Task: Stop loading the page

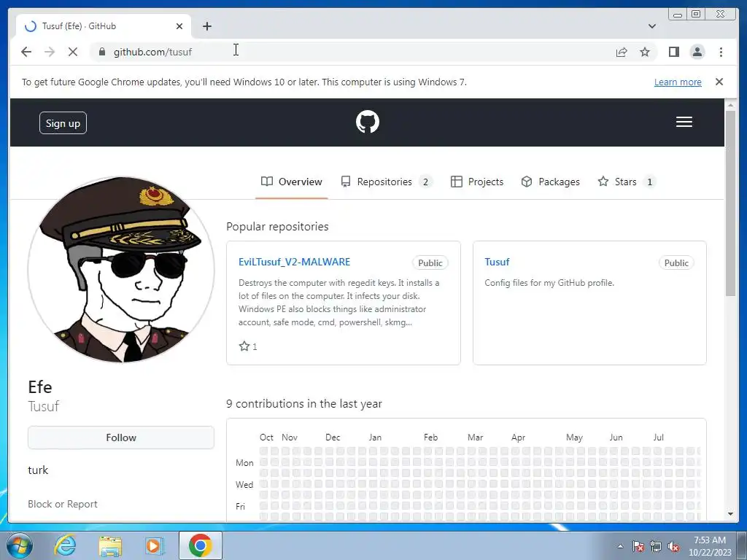Action: point(73,52)
